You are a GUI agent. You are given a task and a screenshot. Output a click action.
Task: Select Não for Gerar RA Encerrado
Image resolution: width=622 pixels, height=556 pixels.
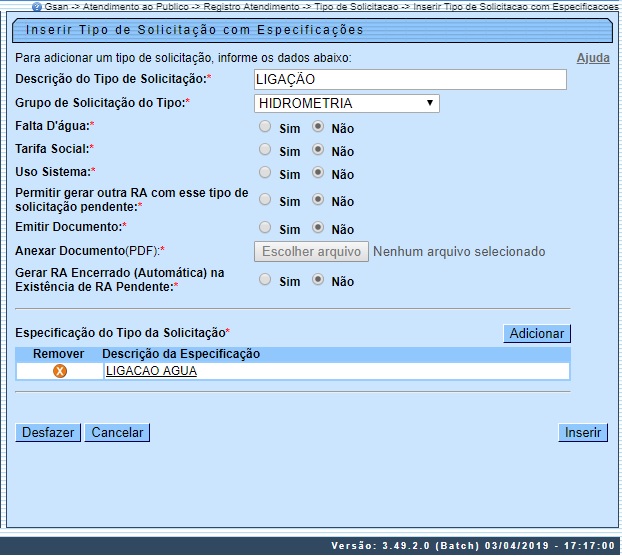(x=318, y=280)
